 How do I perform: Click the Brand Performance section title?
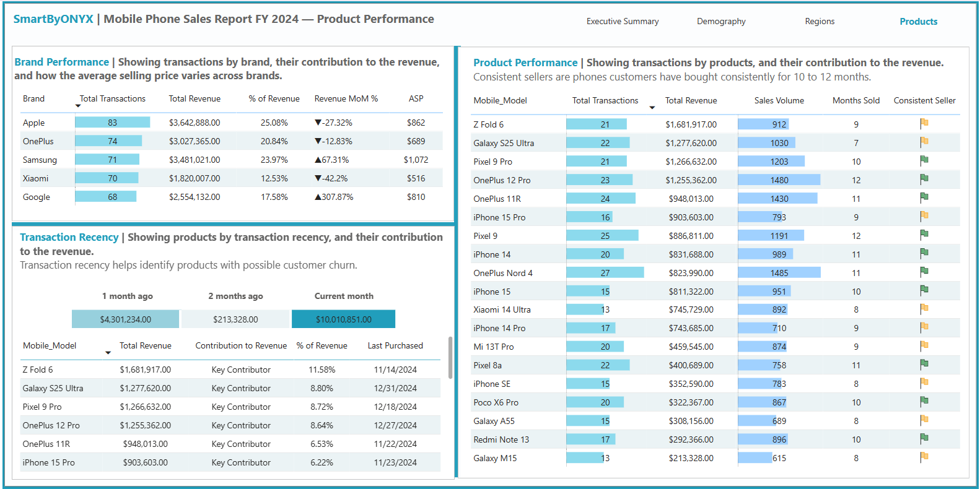[61, 62]
